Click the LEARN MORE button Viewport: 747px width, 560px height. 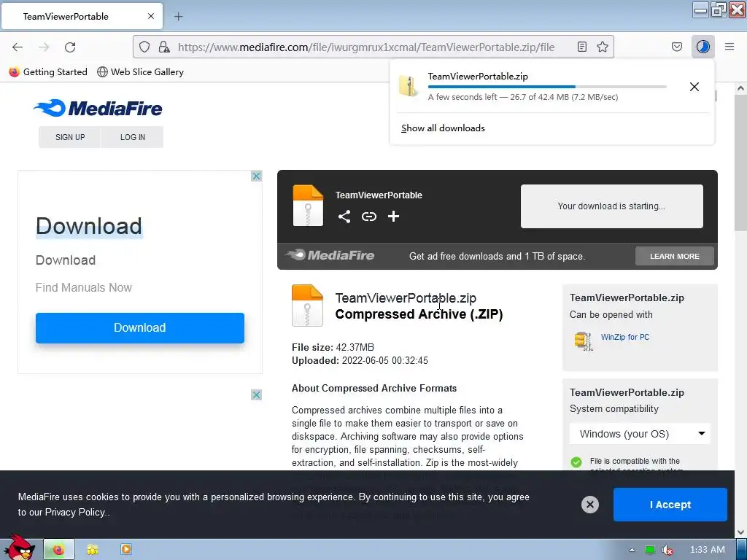click(675, 256)
